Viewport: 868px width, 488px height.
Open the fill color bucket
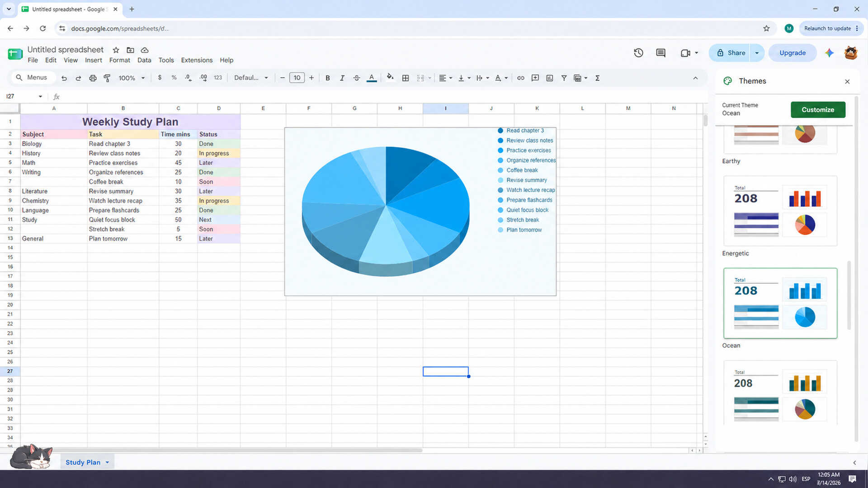click(390, 78)
